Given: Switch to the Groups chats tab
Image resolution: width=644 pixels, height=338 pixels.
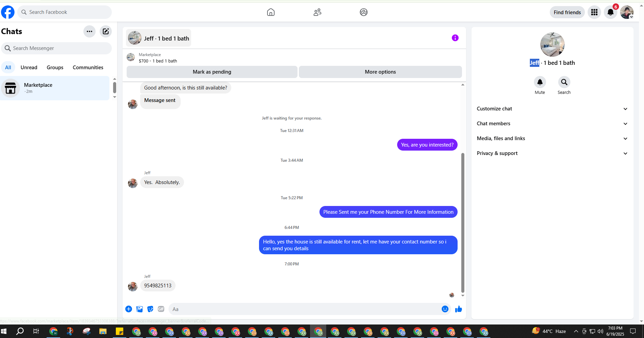Looking at the screenshot, I should (55, 68).
